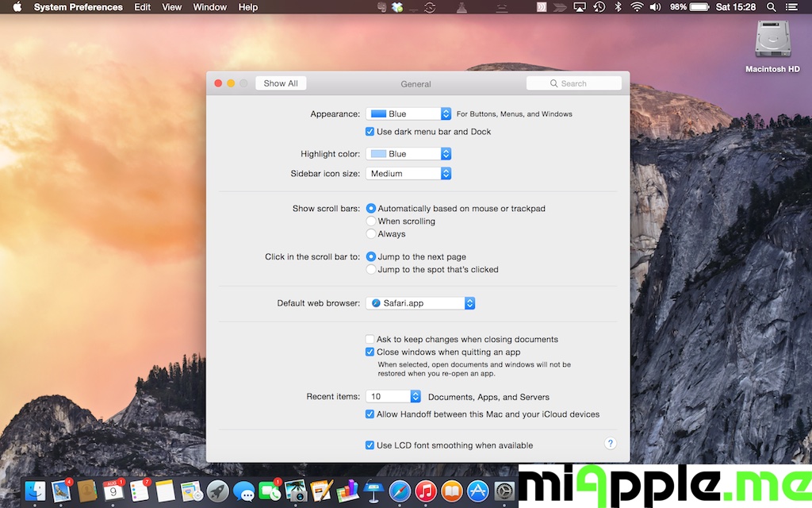Open the Window menu
This screenshot has width=812, height=508.
click(209, 7)
